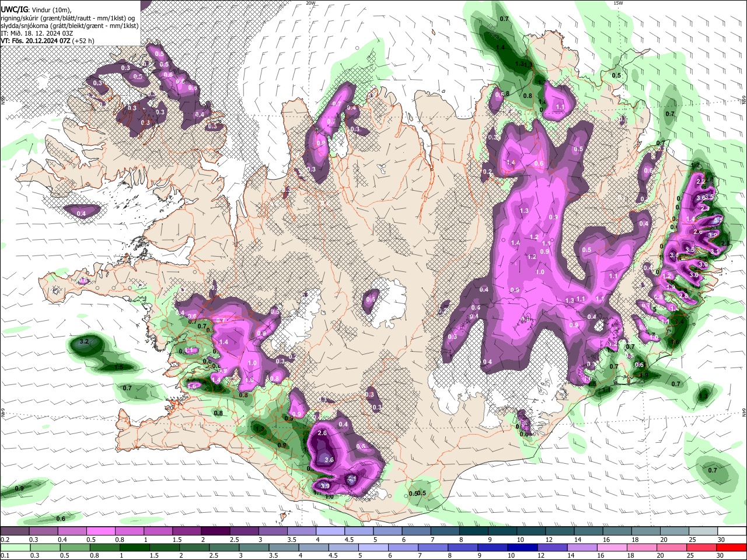Pick lower legend swatch between 12 and 14

pyautogui.click(x=553, y=548)
